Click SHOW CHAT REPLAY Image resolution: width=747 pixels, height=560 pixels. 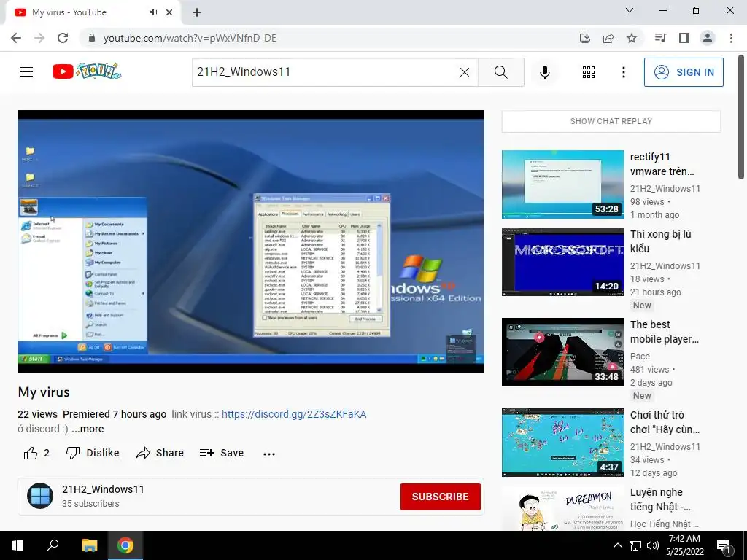(x=611, y=121)
